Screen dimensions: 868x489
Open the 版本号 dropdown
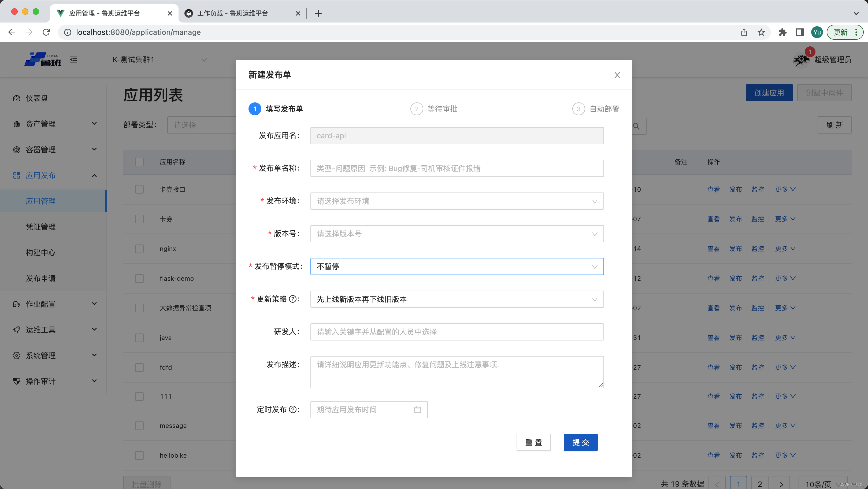(x=457, y=234)
